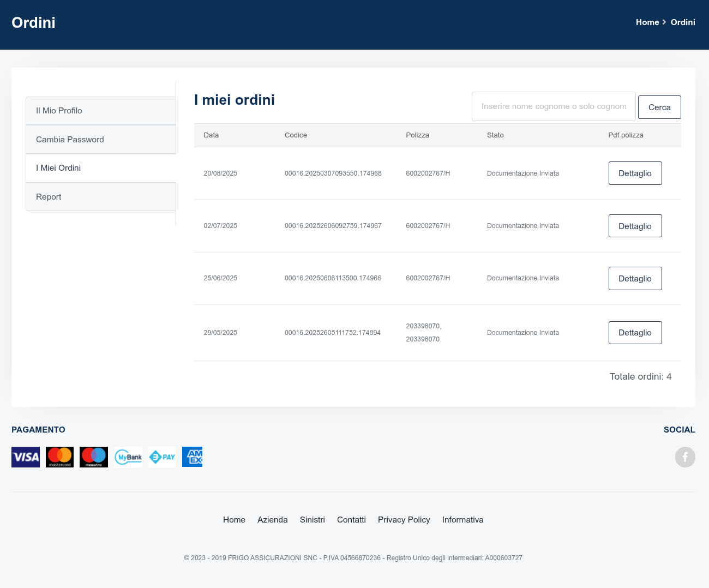Click the MyBank payment logo
709x588 pixels.
(x=128, y=457)
